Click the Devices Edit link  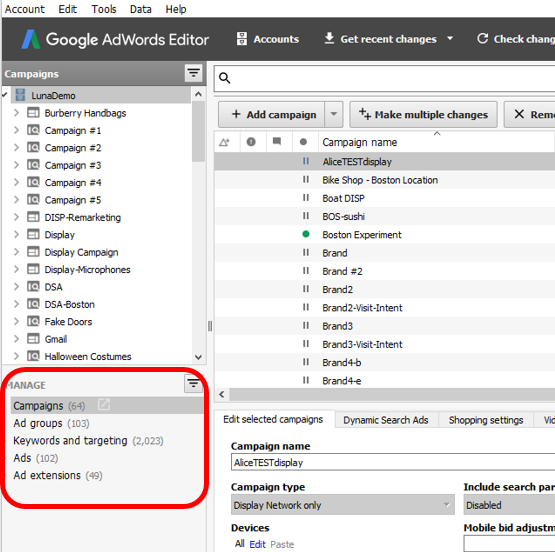pyautogui.click(x=257, y=544)
